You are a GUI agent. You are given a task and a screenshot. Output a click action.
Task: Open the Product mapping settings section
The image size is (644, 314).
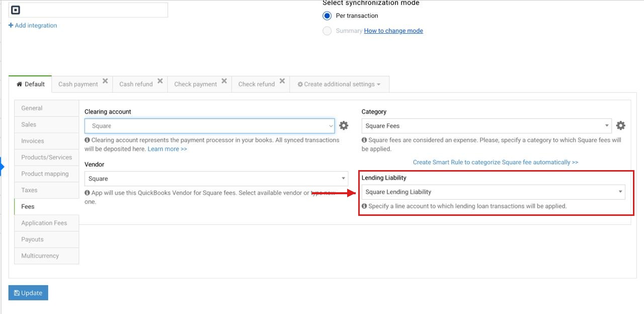coord(47,174)
